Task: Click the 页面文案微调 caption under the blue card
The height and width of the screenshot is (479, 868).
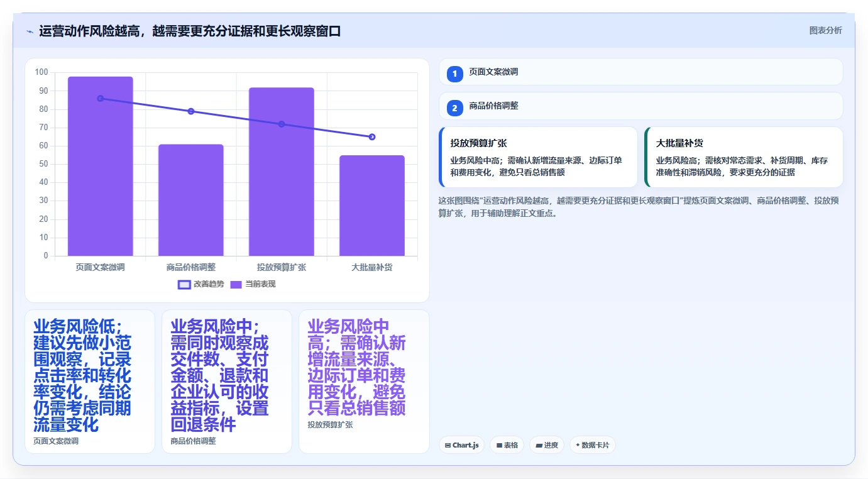Action: 56,441
